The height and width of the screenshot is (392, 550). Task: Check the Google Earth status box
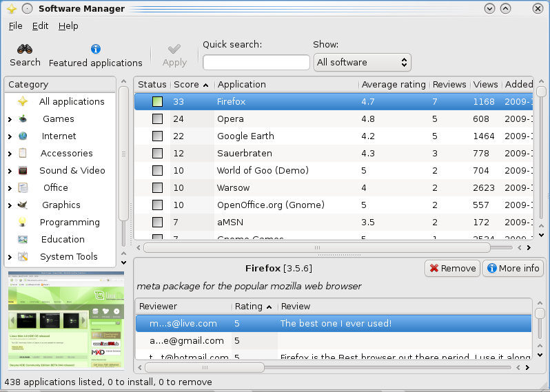click(157, 136)
